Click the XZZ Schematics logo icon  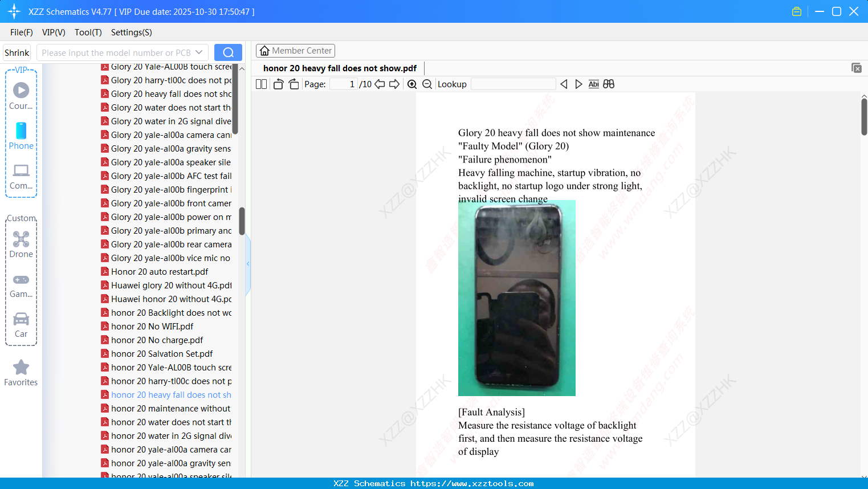pos(14,11)
